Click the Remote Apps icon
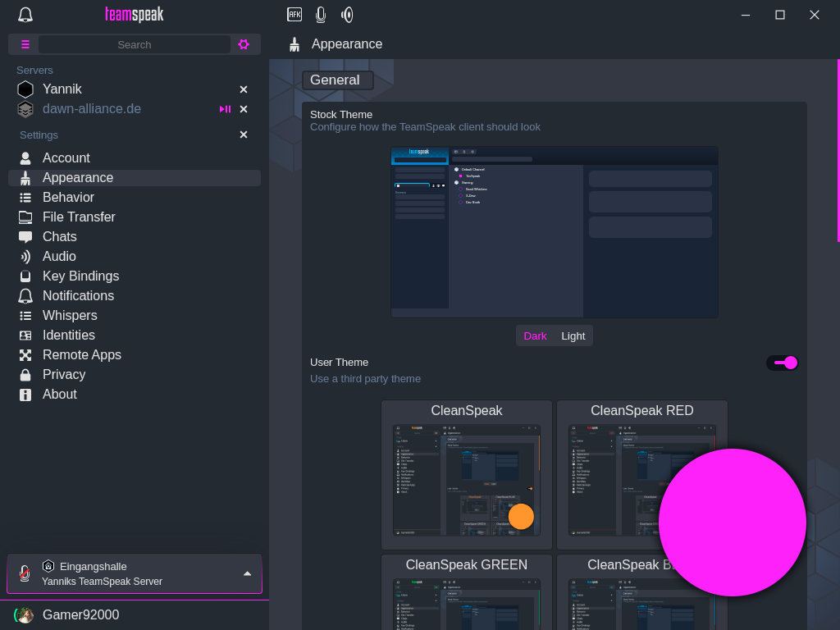The height and width of the screenshot is (630, 840). point(25,355)
